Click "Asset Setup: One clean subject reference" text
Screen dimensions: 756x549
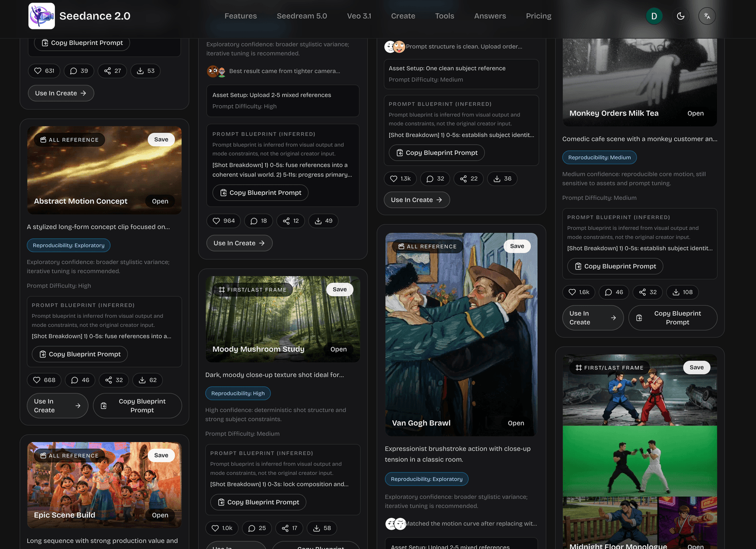pyautogui.click(x=447, y=68)
